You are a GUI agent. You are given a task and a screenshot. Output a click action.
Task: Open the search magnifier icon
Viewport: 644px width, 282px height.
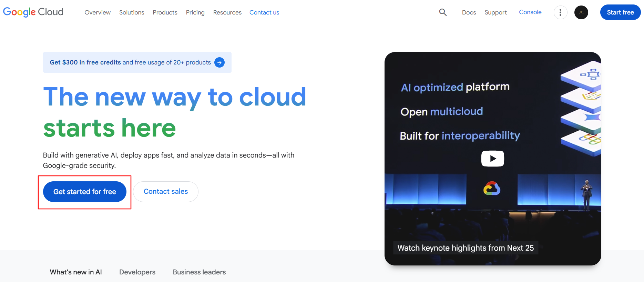(x=443, y=12)
